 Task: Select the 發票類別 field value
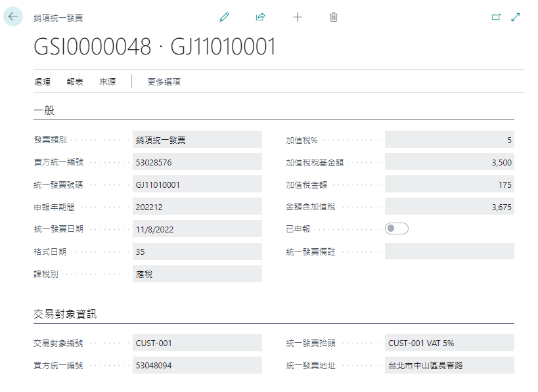pyautogui.click(x=197, y=140)
